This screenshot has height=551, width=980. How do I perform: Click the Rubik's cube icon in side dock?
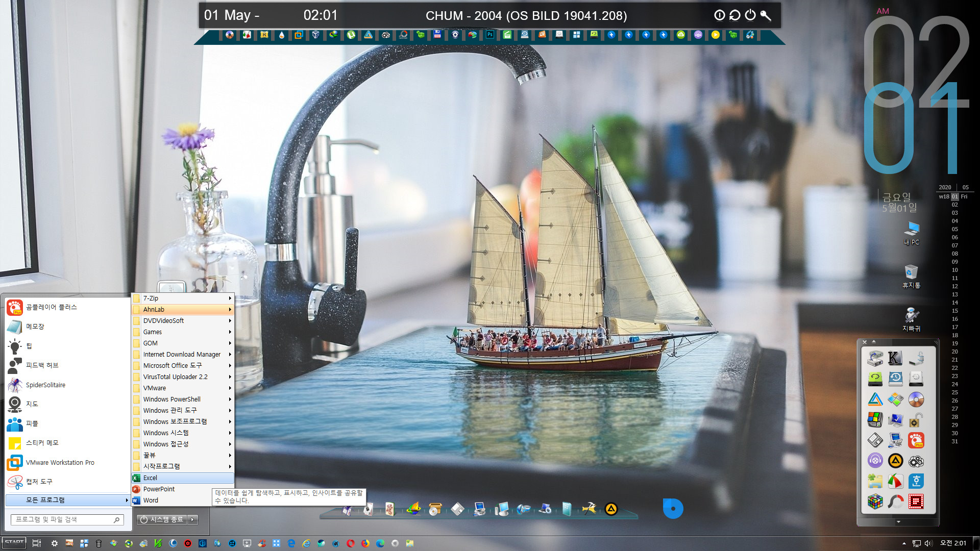(875, 502)
